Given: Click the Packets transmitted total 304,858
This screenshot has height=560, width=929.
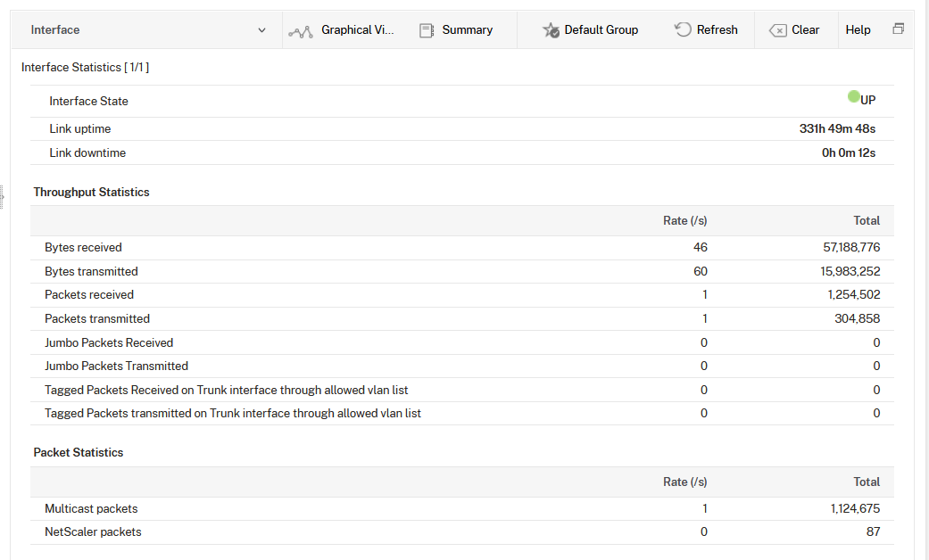Looking at the screenshot, I should tap(857, 319).
